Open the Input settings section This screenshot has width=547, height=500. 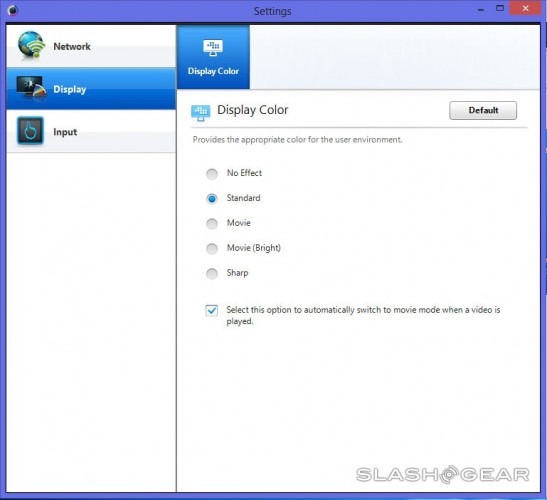point(91,131)
